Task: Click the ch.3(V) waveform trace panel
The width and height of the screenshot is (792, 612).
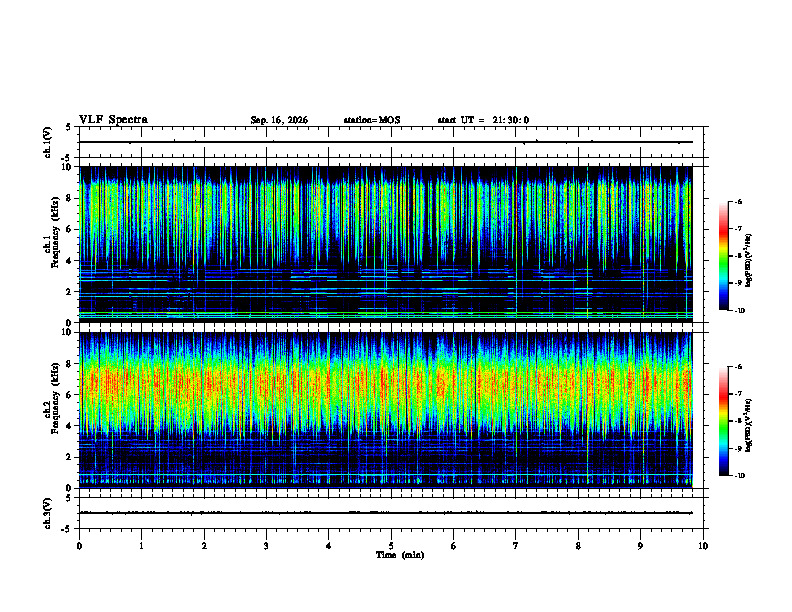Action: click(391, 513)
